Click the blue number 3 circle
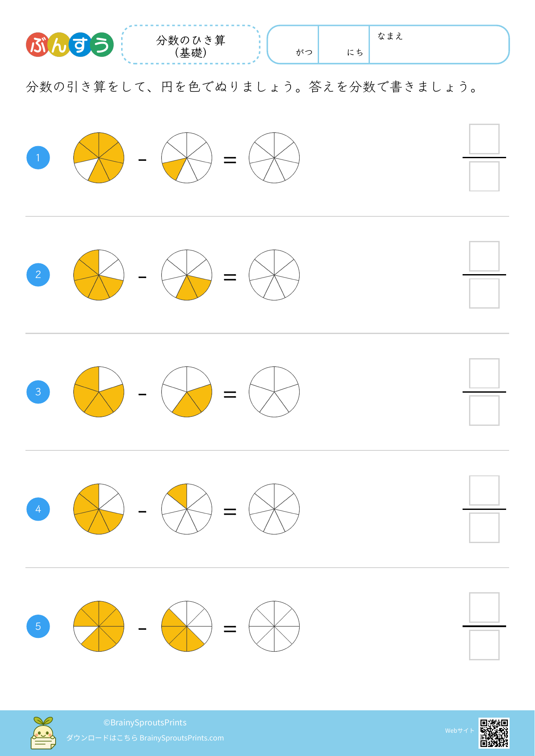This screenshot has width=535, height=756. [x=38, y=392]
